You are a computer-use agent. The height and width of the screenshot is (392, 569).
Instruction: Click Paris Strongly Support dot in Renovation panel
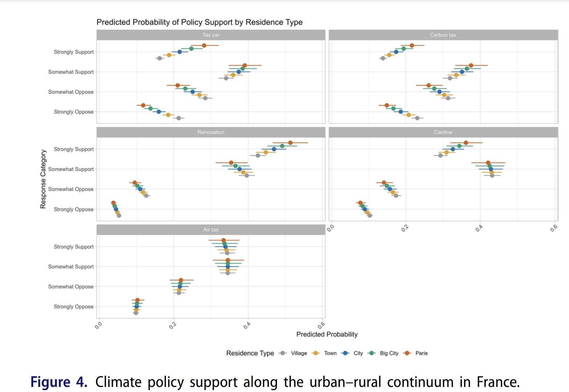click(290, 143)
